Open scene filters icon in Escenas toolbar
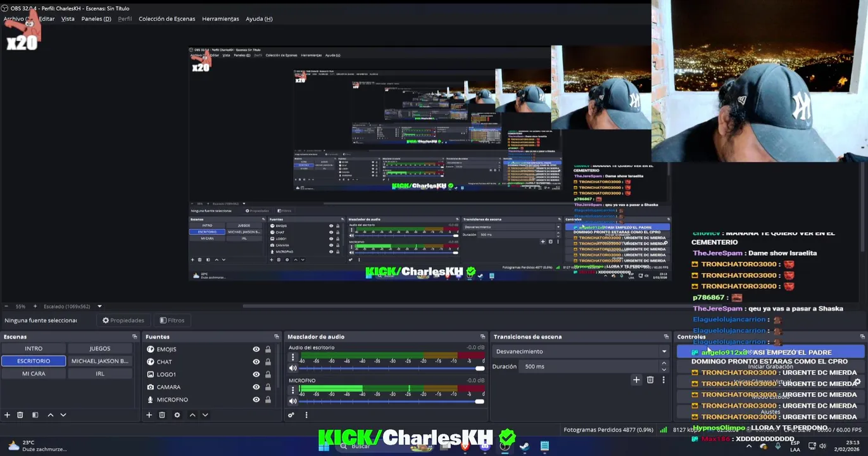Image resolution: width=868 pixels, height=456 pixels. [35, 415]
